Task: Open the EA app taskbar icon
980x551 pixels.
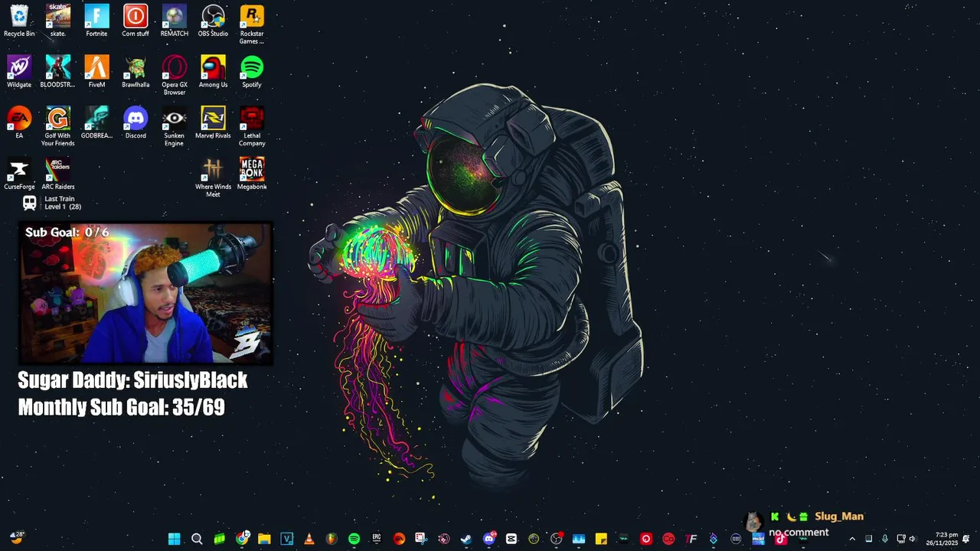Action: coord(399,539)
